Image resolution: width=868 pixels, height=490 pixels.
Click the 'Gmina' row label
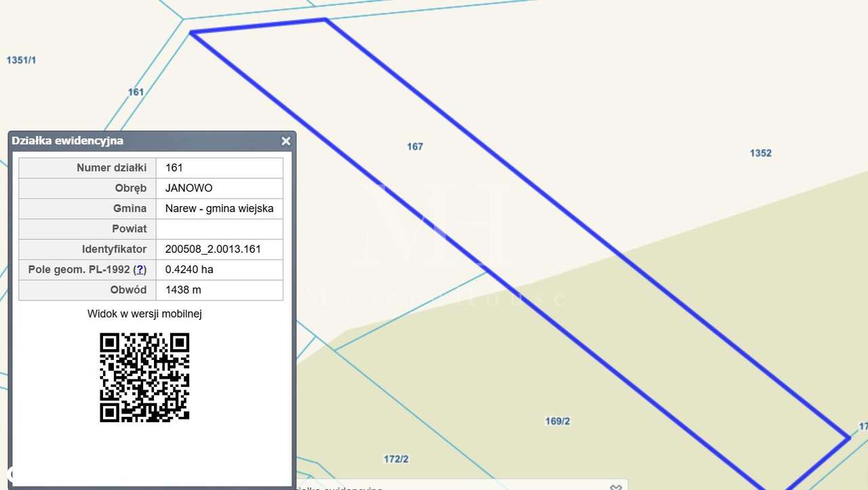[130, 208]
